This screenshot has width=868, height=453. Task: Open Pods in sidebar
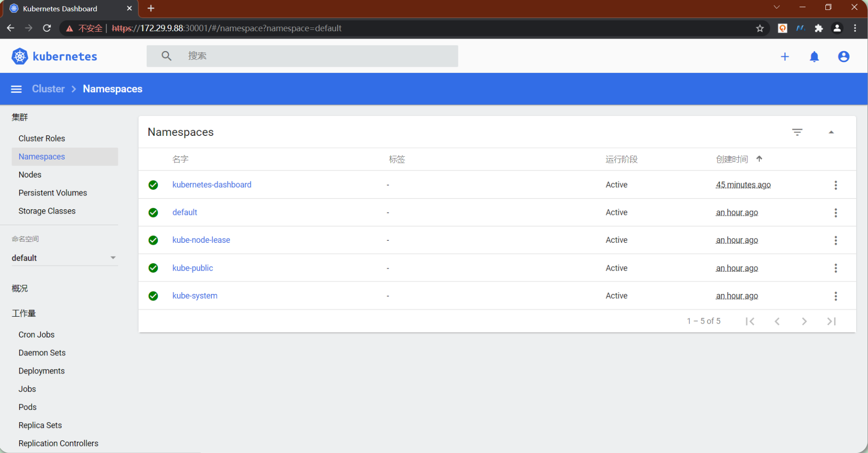[27, 407]
